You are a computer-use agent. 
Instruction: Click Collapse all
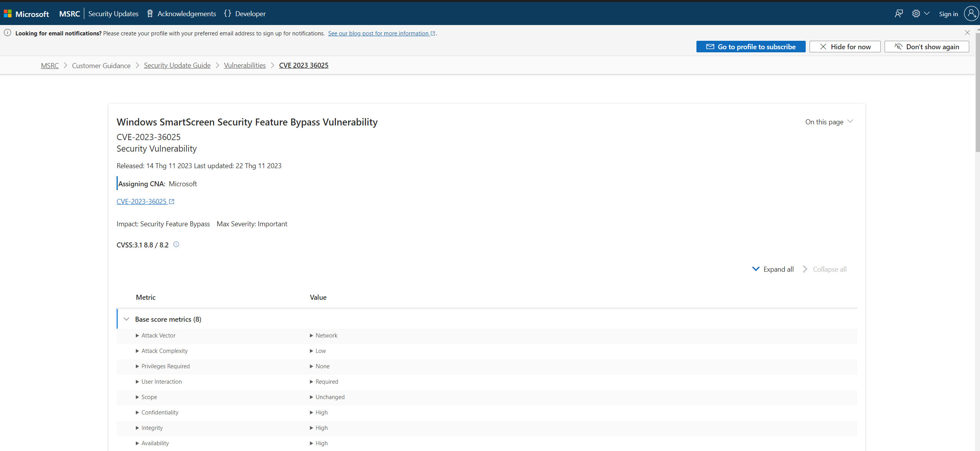(824, 269)
